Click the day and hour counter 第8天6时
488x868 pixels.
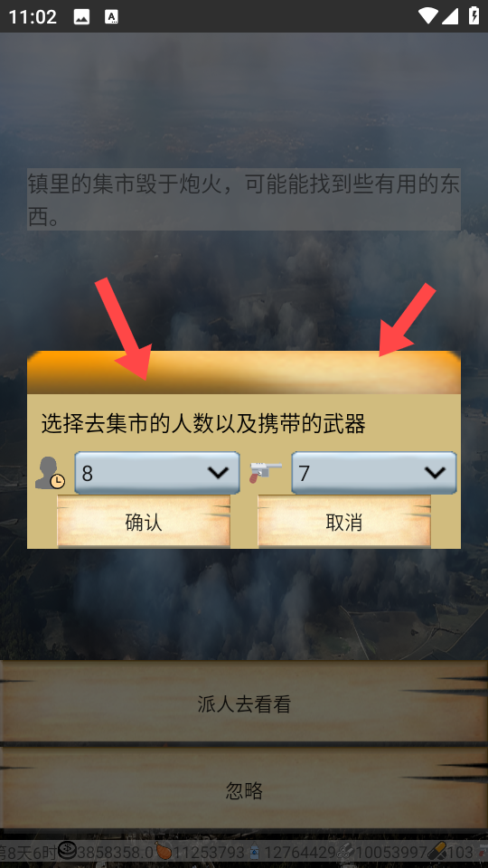click(29, 852)
